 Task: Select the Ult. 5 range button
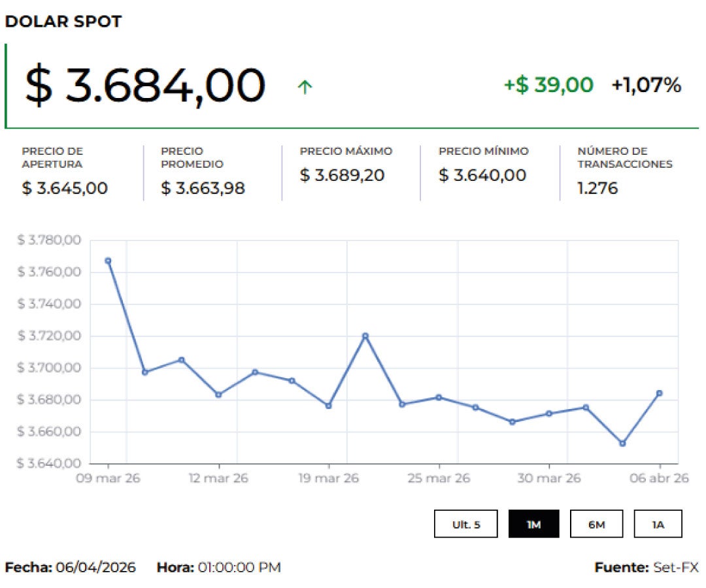point(465,524)
